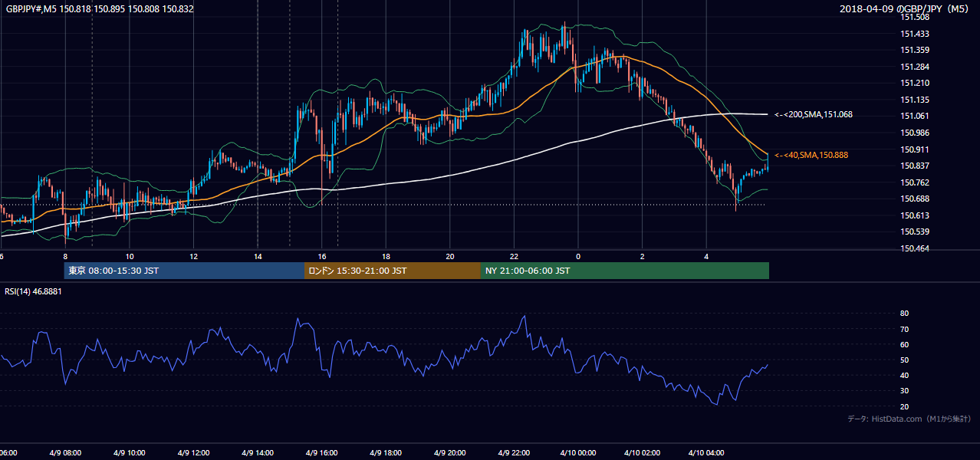This screenshot has height=460, width=980.
Task: Click the 150.688 price axis label
Action: [914, 199]
